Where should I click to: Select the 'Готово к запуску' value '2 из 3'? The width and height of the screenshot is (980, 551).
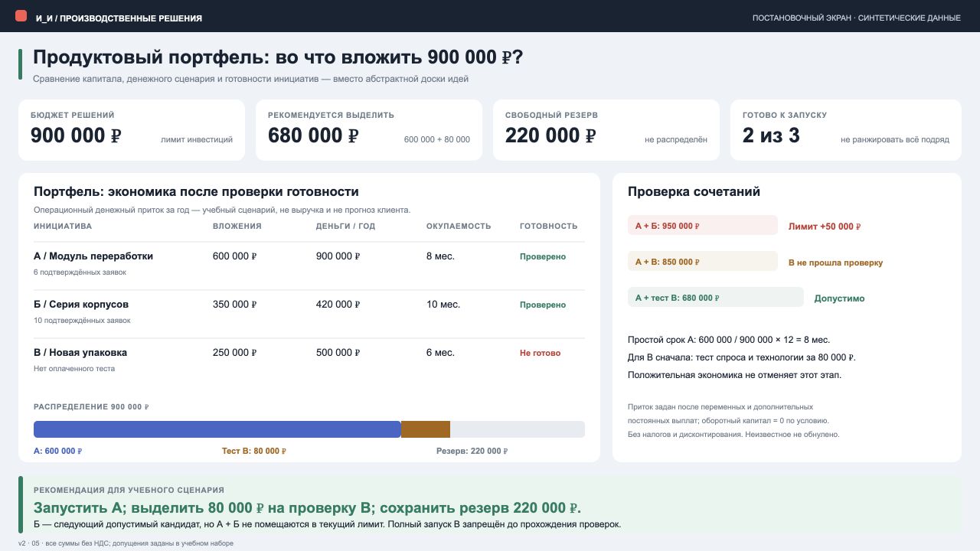[x=771, y=135]
